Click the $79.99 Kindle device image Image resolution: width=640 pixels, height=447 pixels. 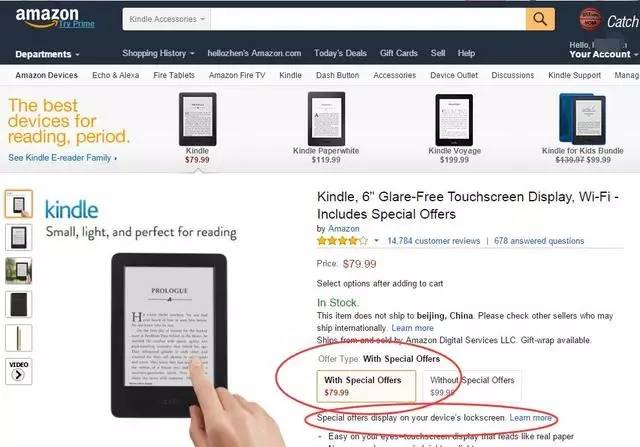click(x=198, y=119)
